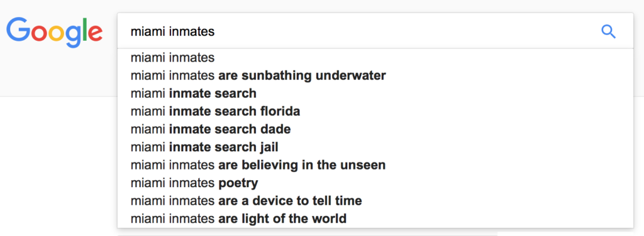The height and width of the screenshot is (236, 644).
Task: Select 'miami inmates are believing in the unseen'
Action: point(375,165)
